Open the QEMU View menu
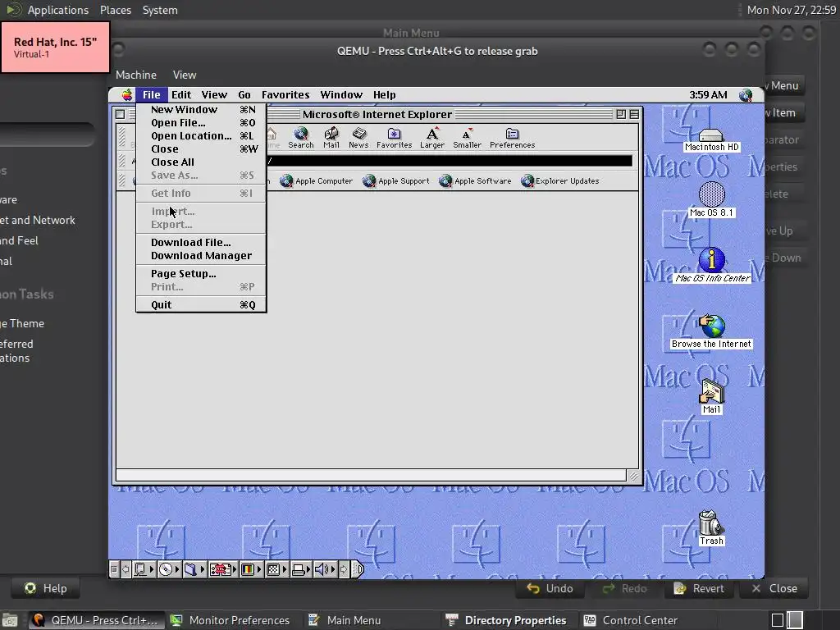 [x=185, y=75]
